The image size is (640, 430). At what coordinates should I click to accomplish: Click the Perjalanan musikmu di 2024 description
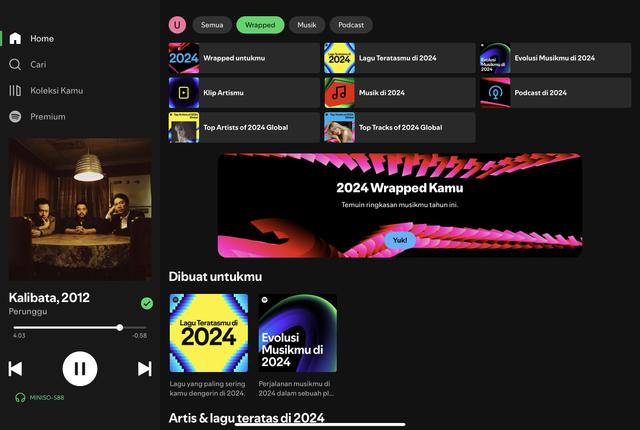click(296, 388)
